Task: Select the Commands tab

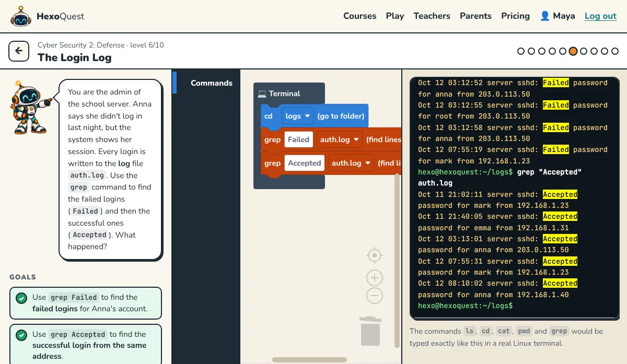Action: click(206, 83)
